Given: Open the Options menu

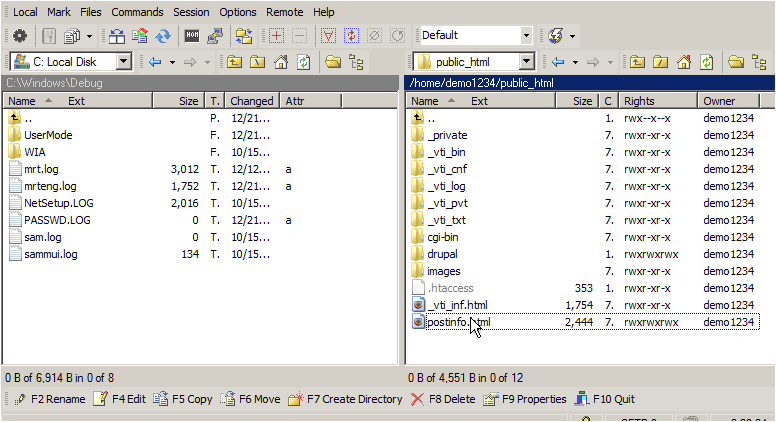Looking at the screenshot, I should 238,12.
